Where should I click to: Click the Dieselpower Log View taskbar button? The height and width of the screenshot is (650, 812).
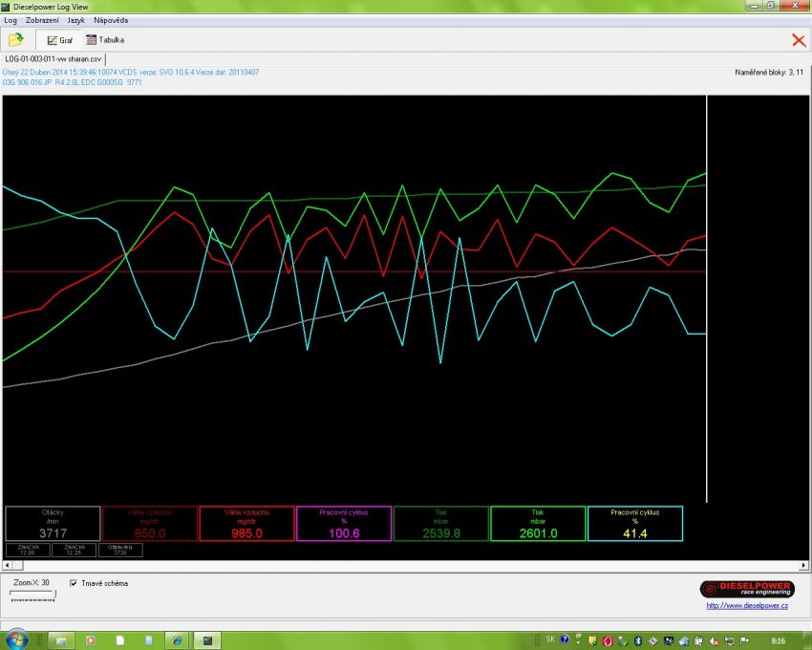[207, 641]
